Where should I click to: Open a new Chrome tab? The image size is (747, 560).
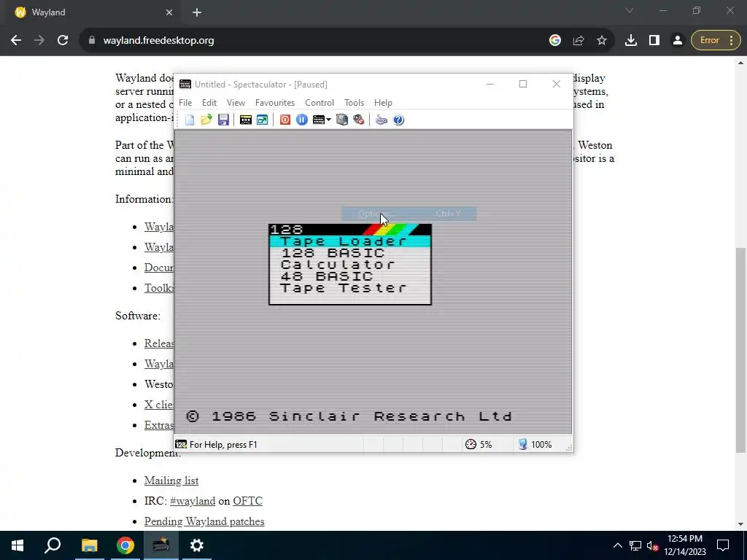197,12
